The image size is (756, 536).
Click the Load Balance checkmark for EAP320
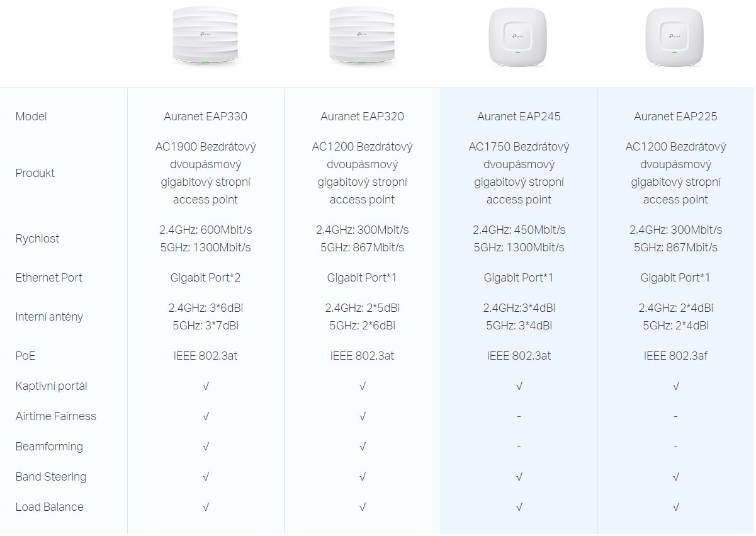coord(363,507)
